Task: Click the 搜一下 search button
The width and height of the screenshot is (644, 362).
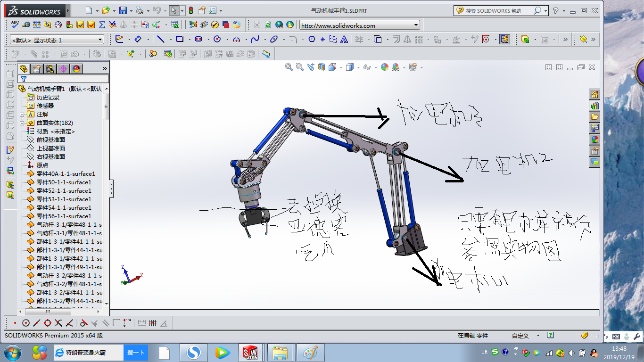Action: tap(136, 353)
